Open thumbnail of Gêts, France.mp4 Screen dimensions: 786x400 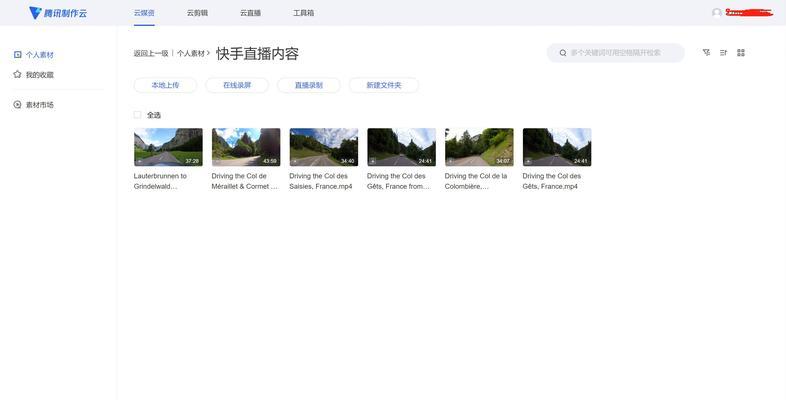click(x=557, y=147)
